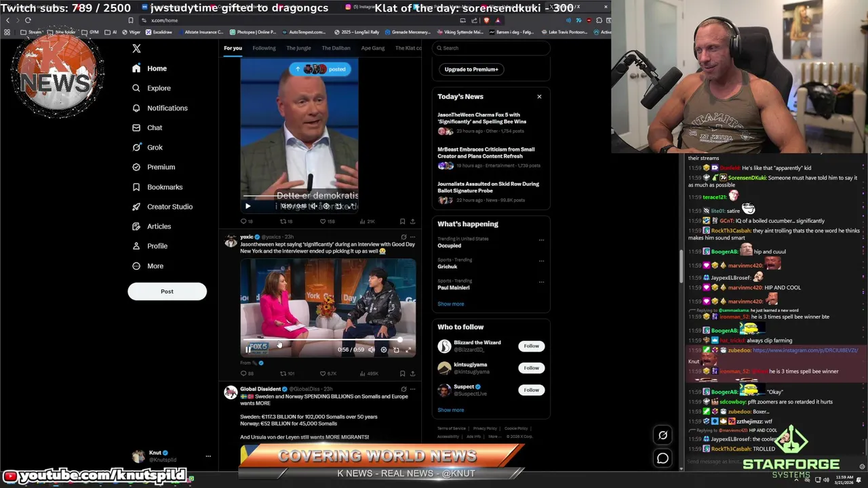Open the More menu in sidebar
The height and width of the screenshot is (488, 868).
[148, 266]
